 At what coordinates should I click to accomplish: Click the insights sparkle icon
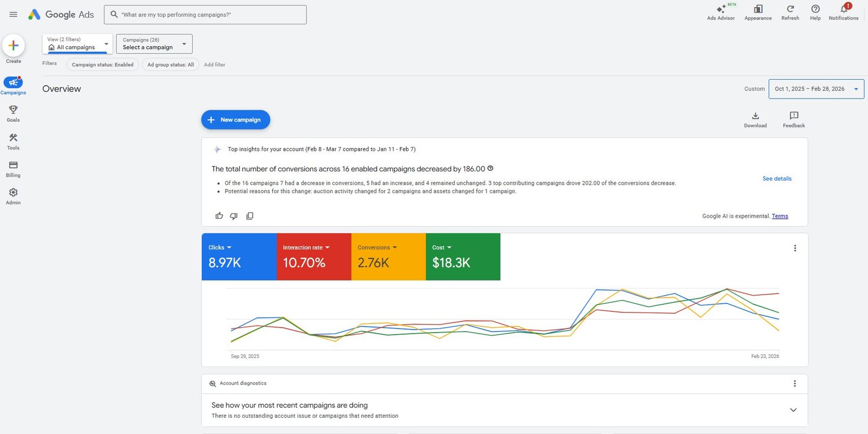click(217, 149)
